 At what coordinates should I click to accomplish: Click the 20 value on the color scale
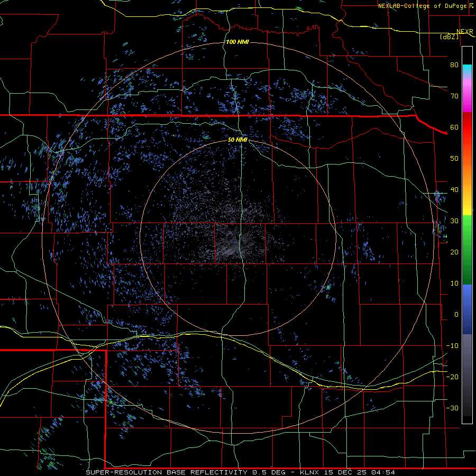click(x=454, y=252)
